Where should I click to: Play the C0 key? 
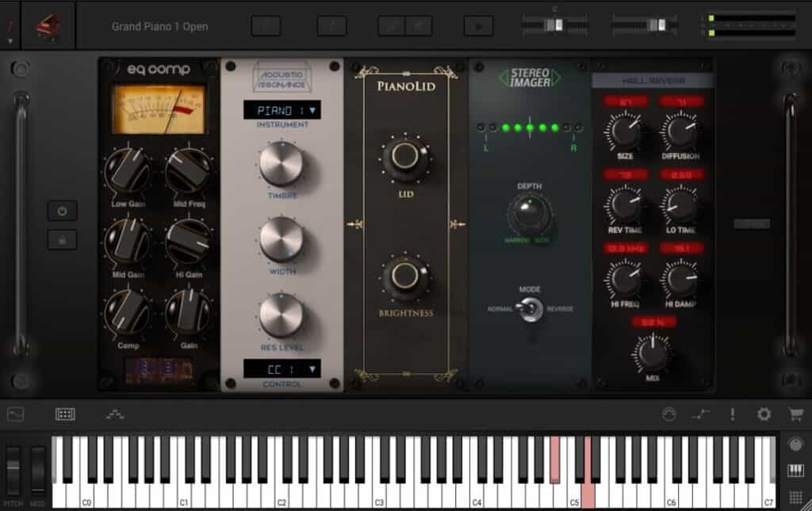(x=87, y=495)
